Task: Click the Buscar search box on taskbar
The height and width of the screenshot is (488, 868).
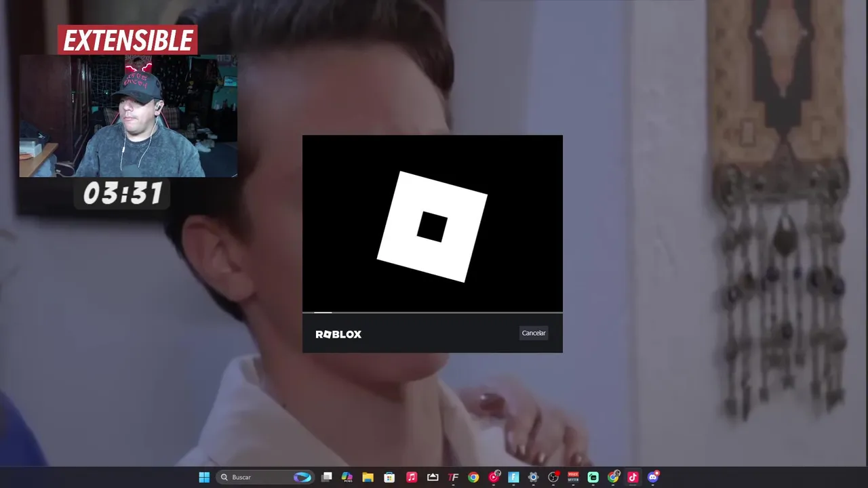Action: pyautogui.click(x=265, y=477)
